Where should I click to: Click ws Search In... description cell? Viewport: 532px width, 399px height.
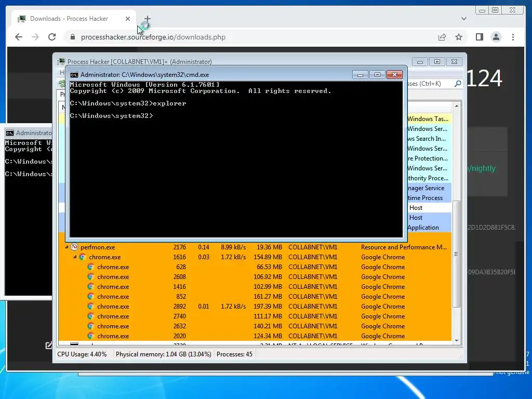click(x=427, y=138)
